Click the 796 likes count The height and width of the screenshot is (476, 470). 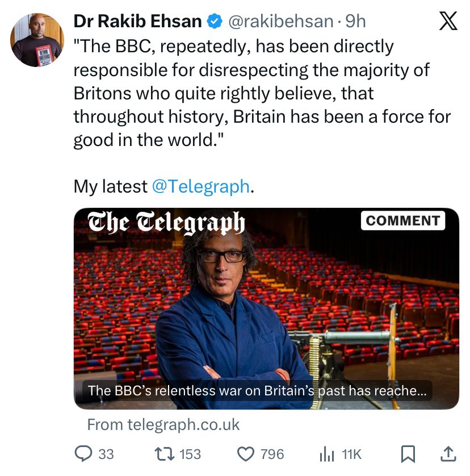click(272, 454)
